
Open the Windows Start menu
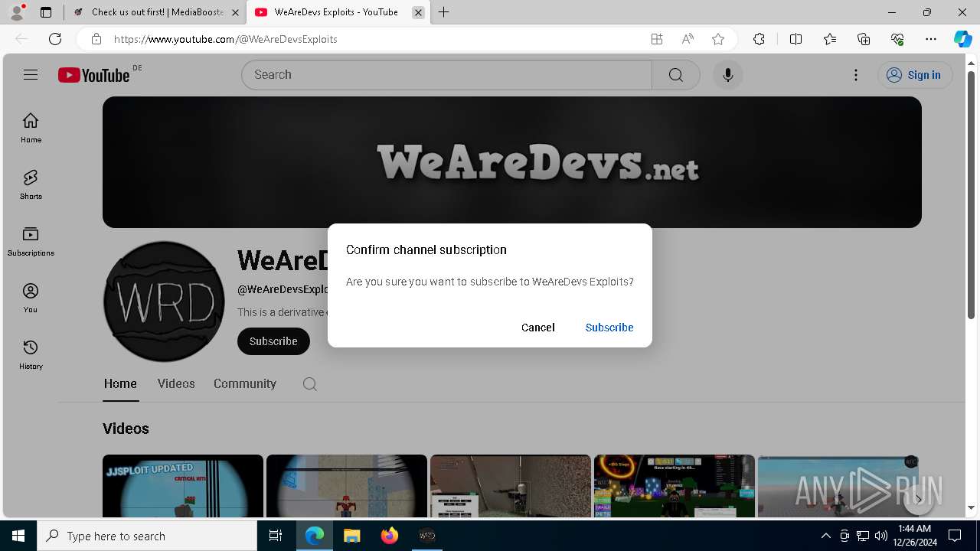click(x=18, y=536)
